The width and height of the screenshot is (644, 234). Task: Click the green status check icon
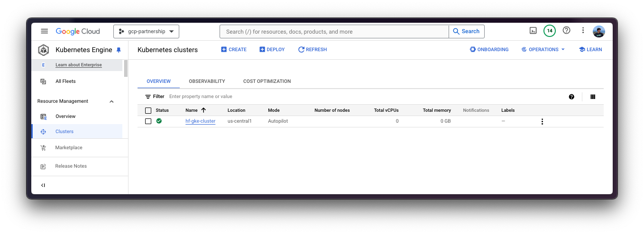(159, 121)
